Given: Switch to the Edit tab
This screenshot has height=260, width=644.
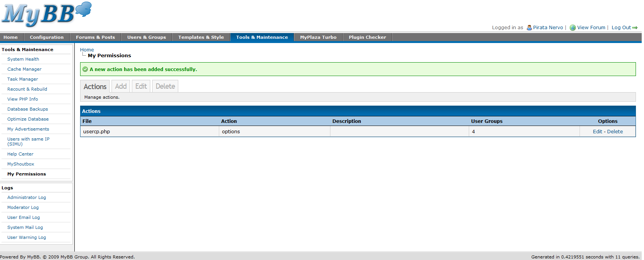Looking at the screenshot, I should click(141, 86).
